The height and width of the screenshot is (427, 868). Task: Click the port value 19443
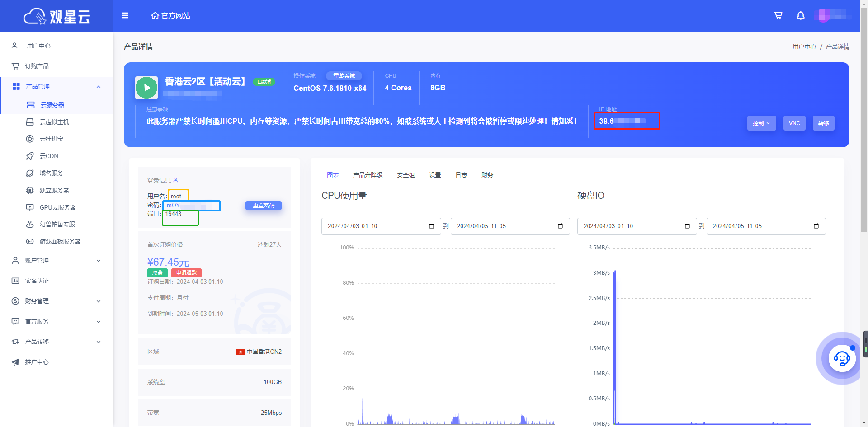tap(173, 214)
